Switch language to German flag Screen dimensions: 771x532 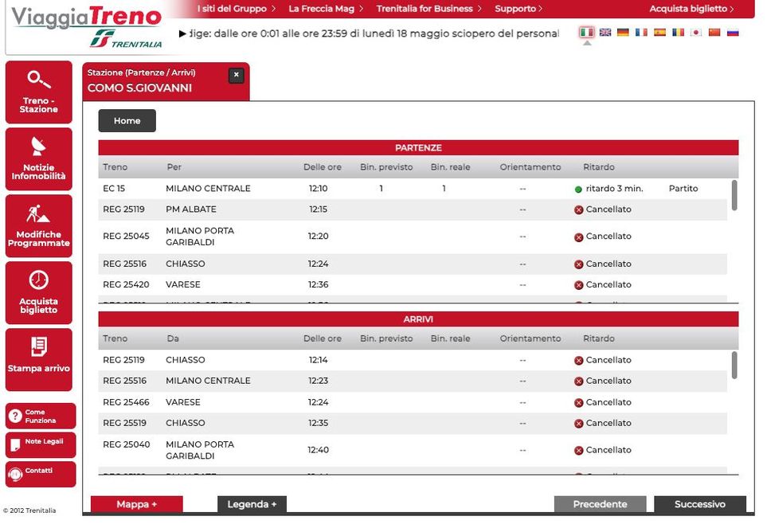(x=623, y=33)
